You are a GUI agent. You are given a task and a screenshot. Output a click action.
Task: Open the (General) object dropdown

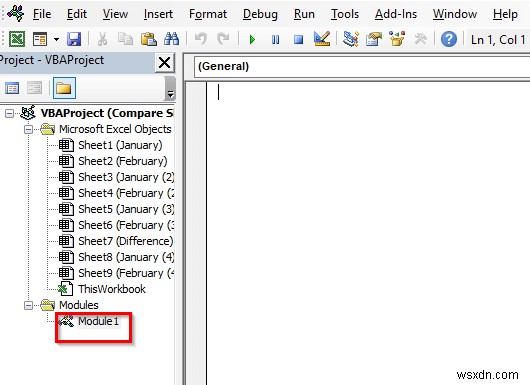point(362,67)
